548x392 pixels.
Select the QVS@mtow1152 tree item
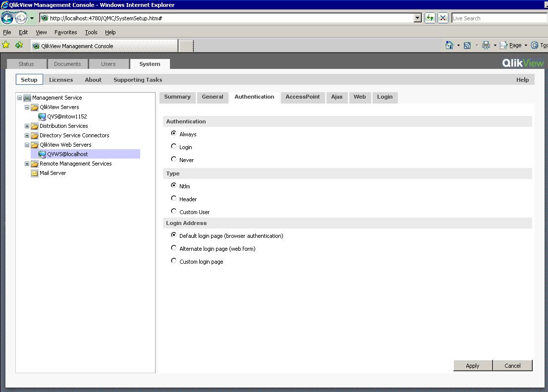(x=67, y=117)
